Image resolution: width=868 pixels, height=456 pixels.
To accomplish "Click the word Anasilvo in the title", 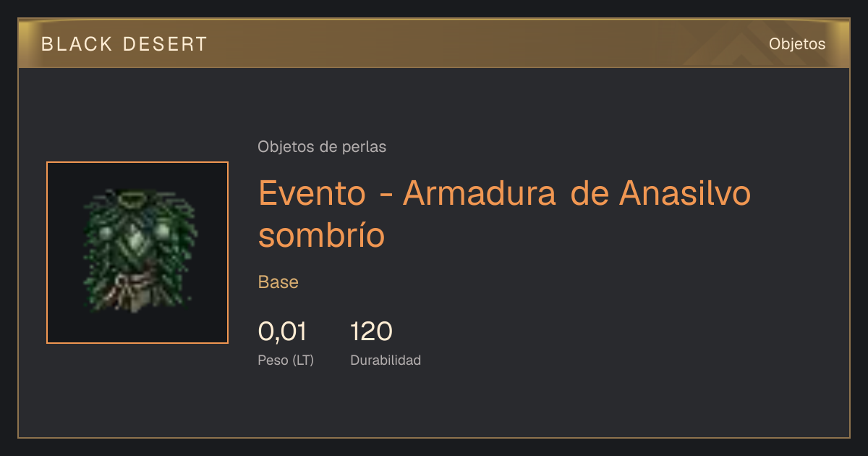I will click(686, 193).
